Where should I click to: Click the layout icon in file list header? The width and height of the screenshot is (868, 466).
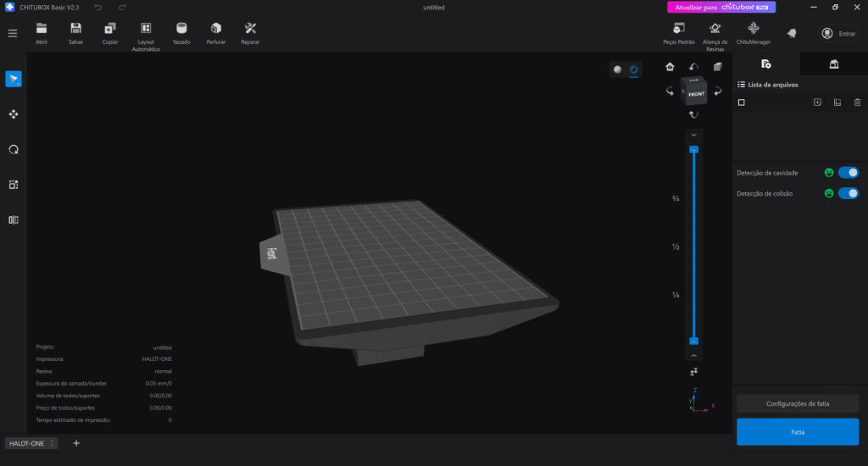837,103
